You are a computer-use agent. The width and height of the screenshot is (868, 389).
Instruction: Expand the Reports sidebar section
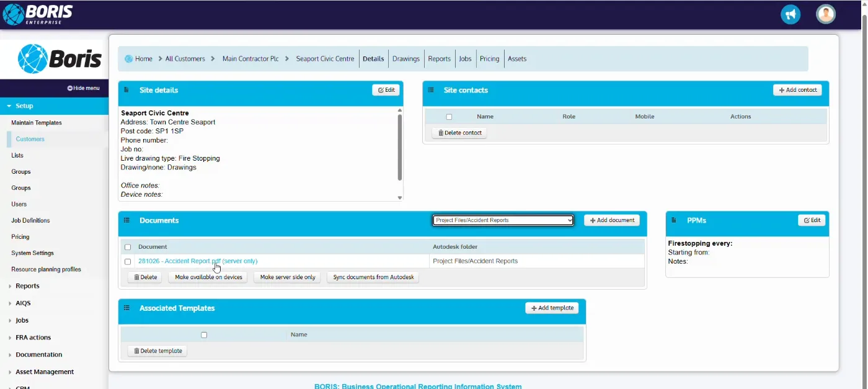[27, 286]
